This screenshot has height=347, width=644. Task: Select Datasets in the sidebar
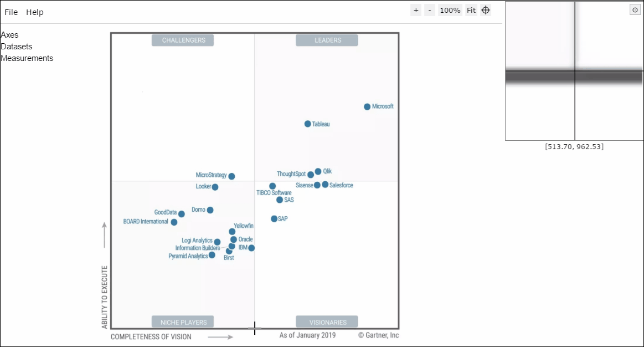pyautogui.click(x=17, y=47)
